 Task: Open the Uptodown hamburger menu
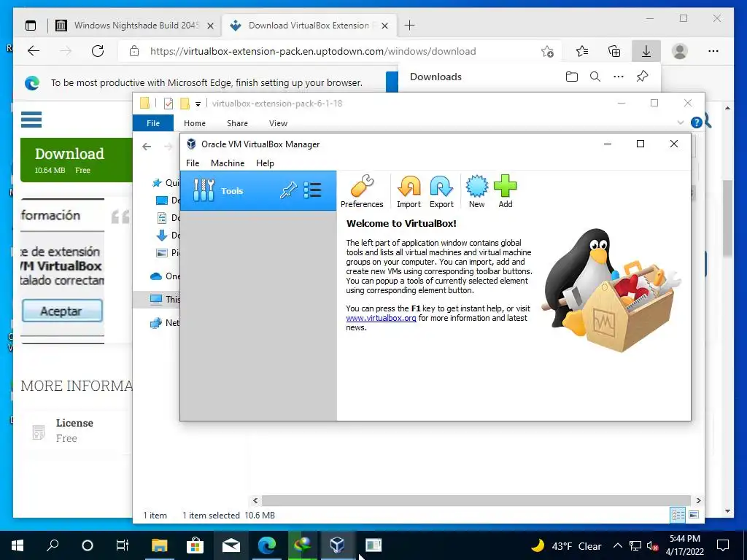click(x=31, y=119)
